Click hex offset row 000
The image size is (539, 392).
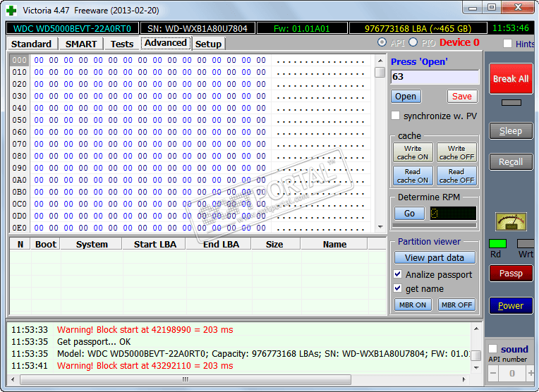19,60
